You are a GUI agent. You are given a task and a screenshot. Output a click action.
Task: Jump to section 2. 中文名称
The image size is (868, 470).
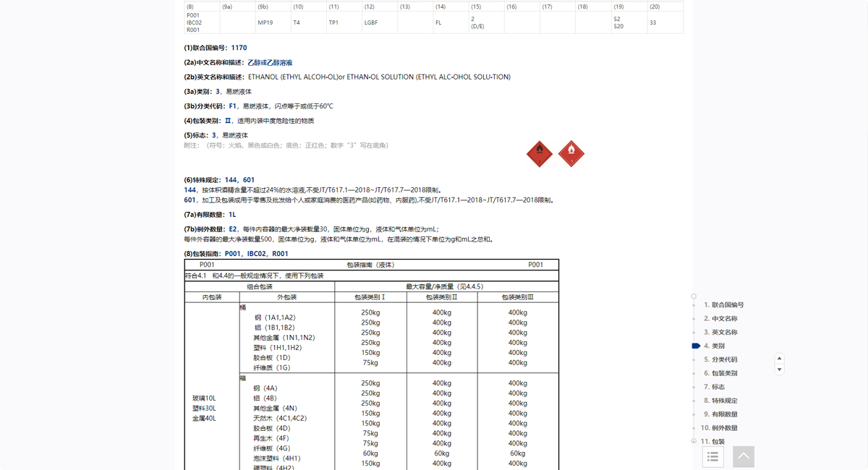721,319
